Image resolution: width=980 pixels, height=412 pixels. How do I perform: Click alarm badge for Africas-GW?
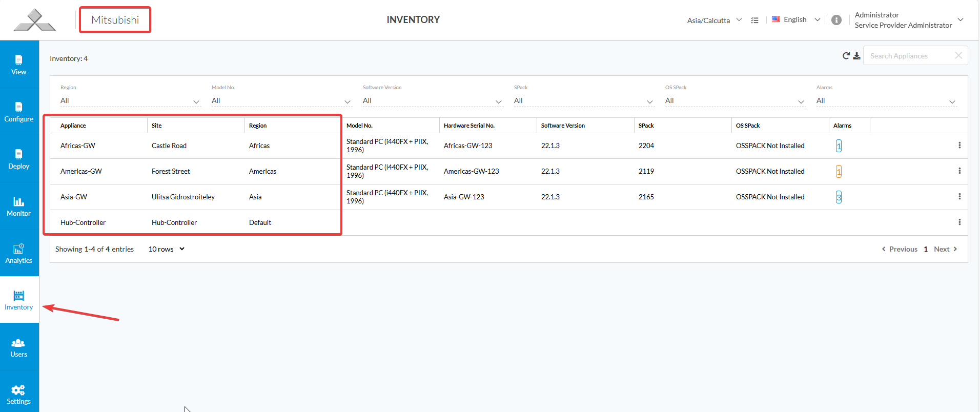[839, 146]
